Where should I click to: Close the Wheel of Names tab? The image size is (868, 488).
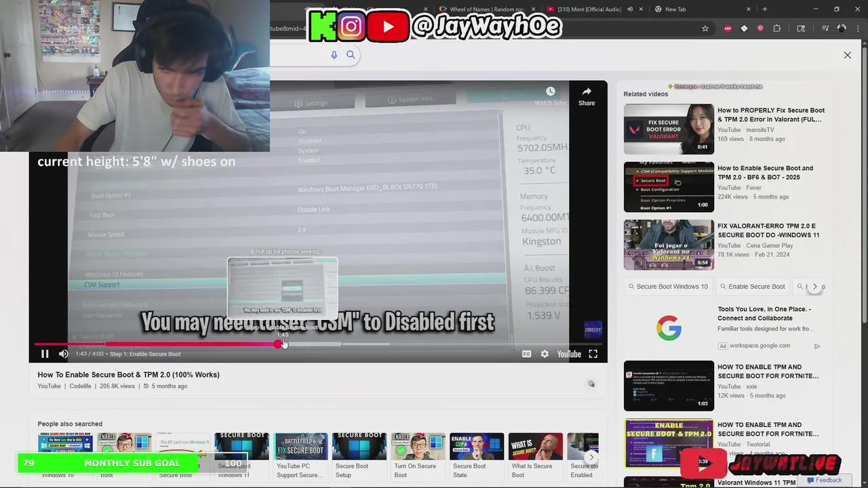point(534,9)
